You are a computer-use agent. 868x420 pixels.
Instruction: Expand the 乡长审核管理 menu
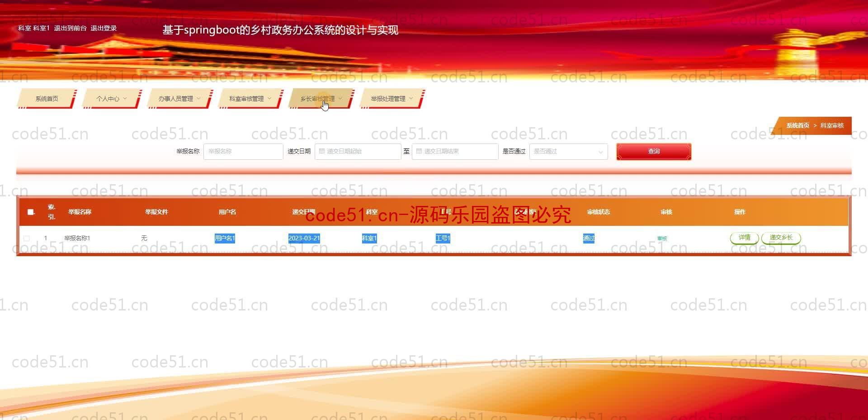coord(321,99)
